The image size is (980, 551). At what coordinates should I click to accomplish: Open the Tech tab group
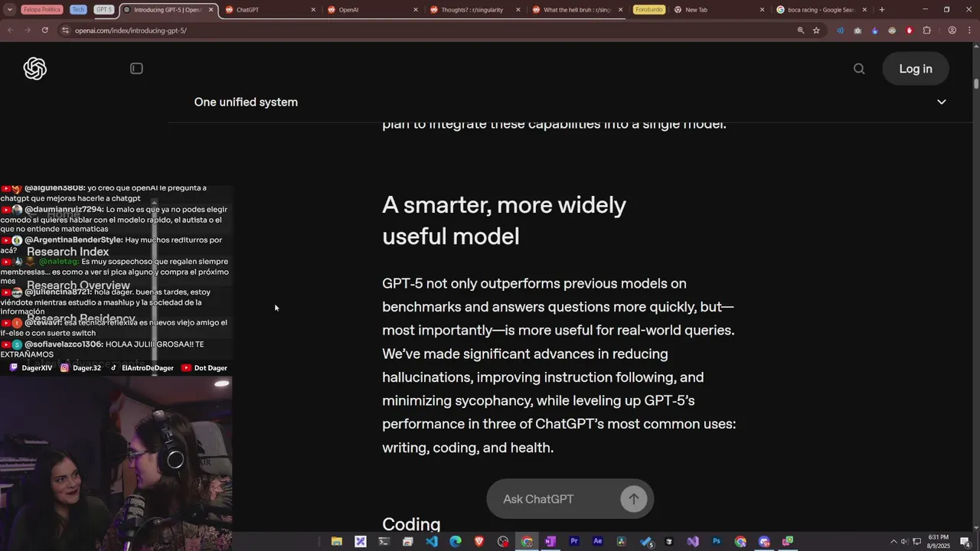[78, 10]
